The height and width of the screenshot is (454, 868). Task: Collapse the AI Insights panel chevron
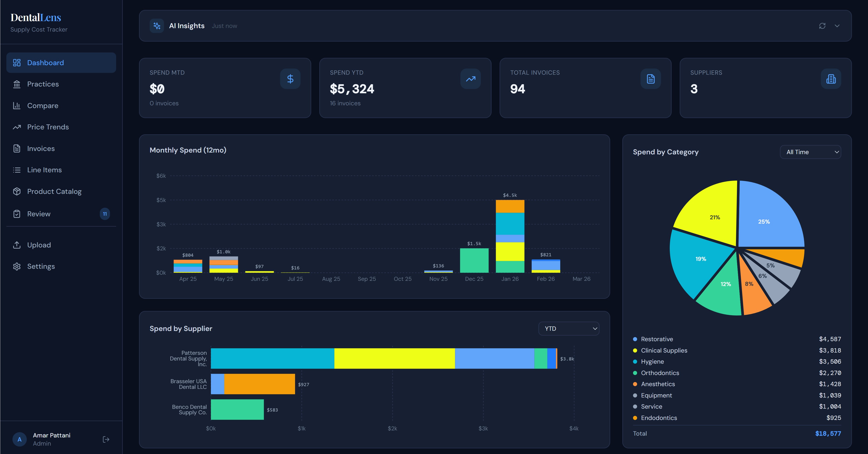pyautogui.click(x=837, y=26)
